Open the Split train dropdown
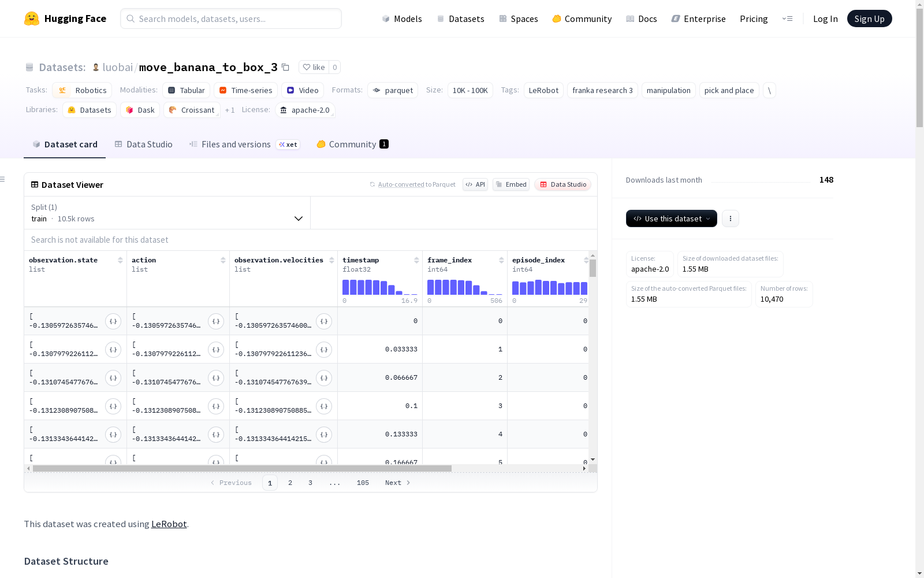The width and height of the screenshot is (924, 578). click(x=167, y=213)
